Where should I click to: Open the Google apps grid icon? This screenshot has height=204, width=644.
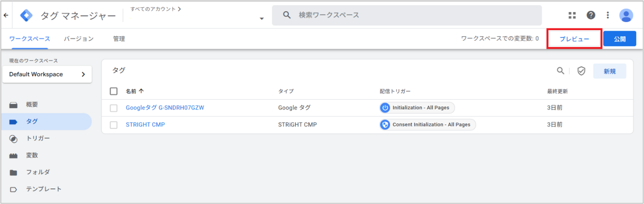point(572,15)
